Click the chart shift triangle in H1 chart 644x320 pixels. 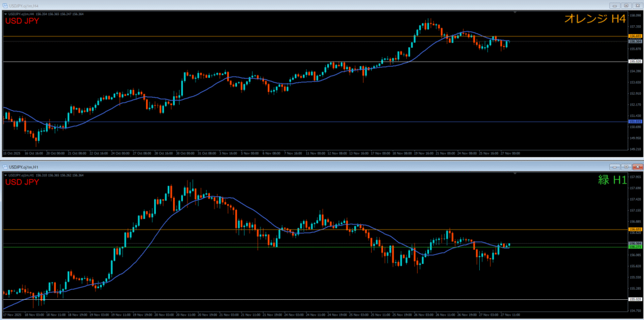[514, 174]
